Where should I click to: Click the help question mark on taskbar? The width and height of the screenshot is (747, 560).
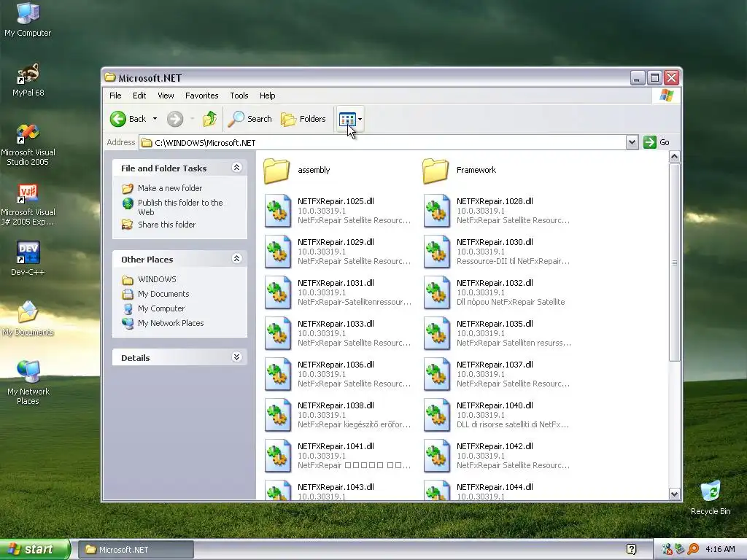[x=631, y=549]
